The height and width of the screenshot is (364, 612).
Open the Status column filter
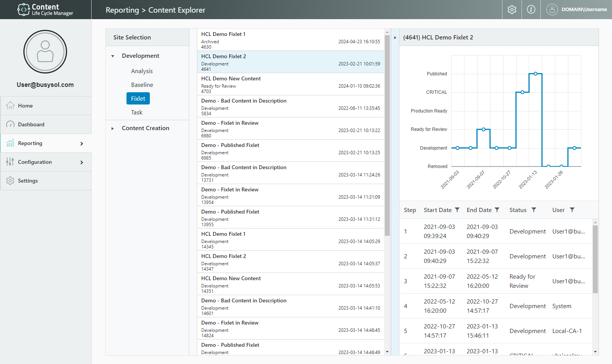click(534, 210)
